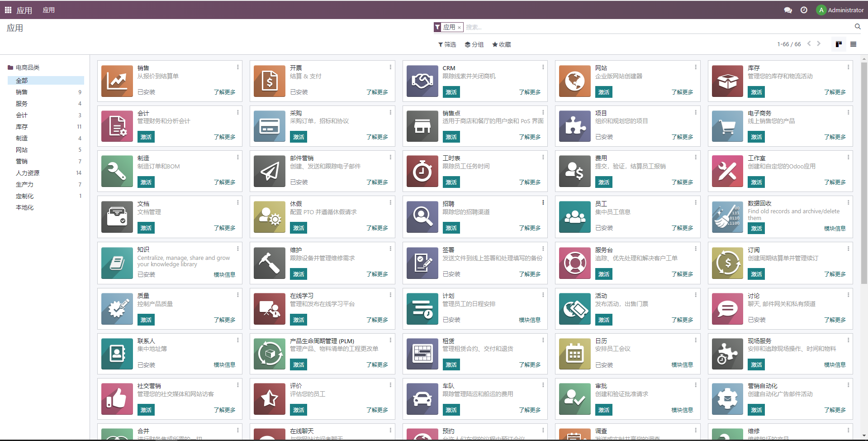Click the 工时表 stopwatch icon
Image resolution: width=868 pixels, height=441 pixels.
point(422,171)
